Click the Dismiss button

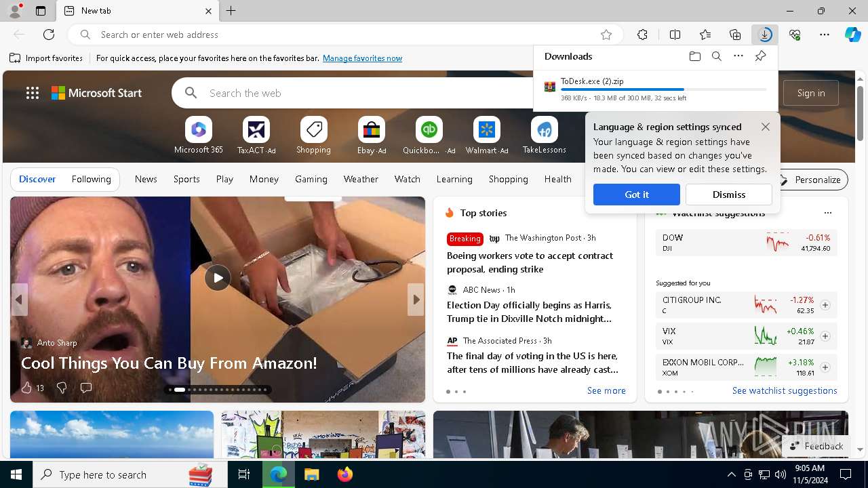pos(729,195)
